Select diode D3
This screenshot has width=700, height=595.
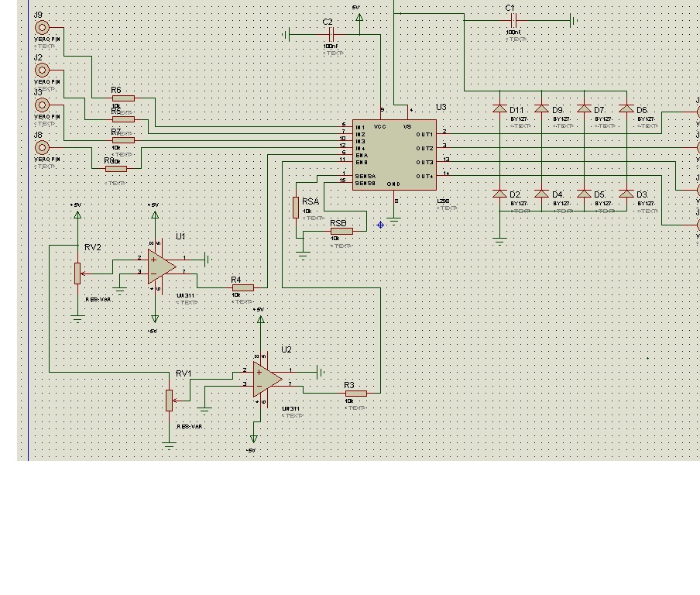point(626,194)
